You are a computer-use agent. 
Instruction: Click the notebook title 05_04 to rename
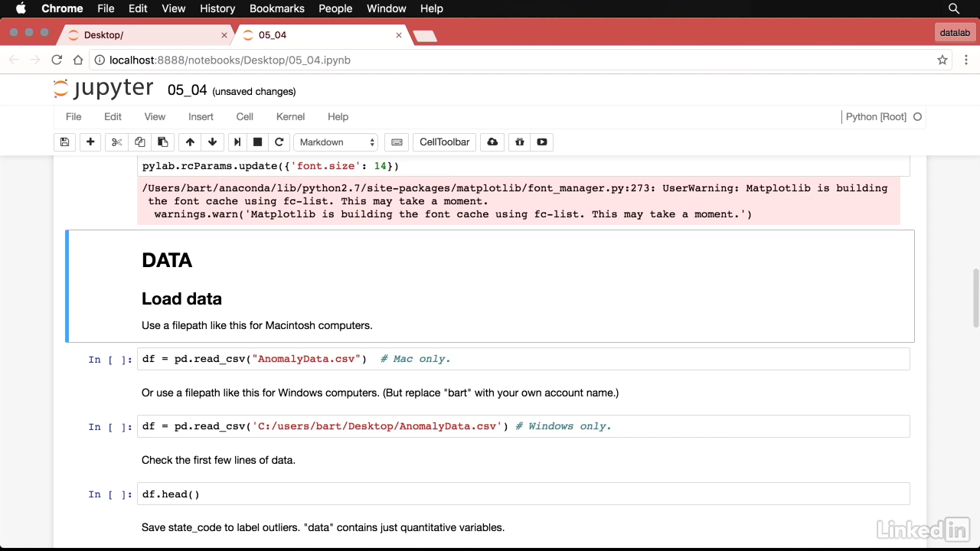point(187,90)
